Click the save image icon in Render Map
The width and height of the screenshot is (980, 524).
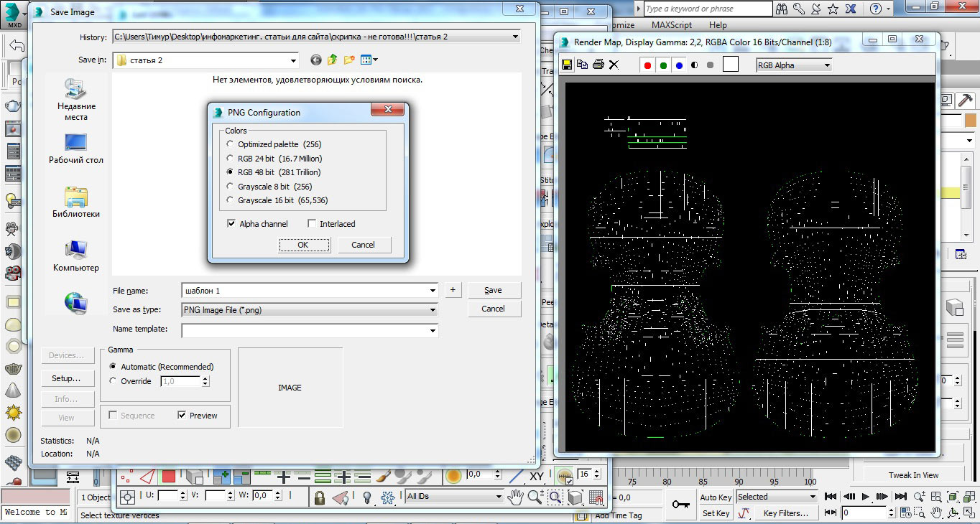pyautogui.click(x=567, y=65)
